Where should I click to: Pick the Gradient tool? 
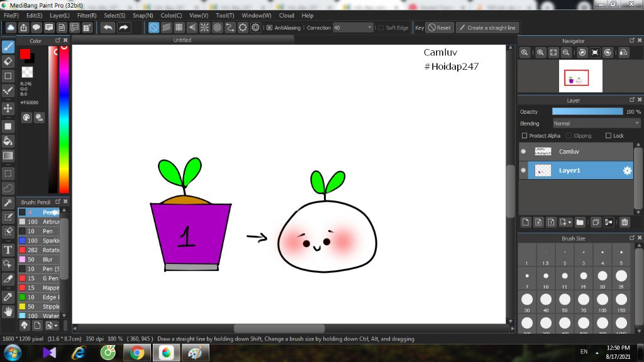[x=8, y=156]
